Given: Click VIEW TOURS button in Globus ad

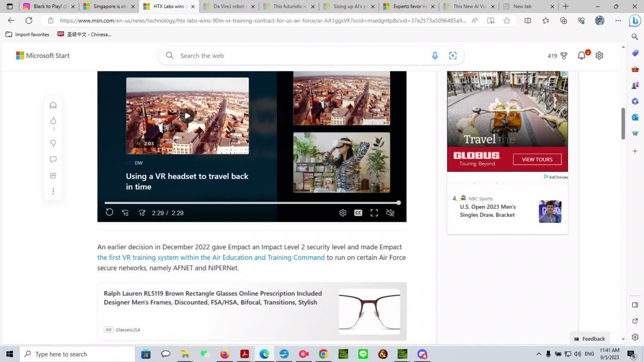Looking at the screenshot, I should [x=537, y=159].
